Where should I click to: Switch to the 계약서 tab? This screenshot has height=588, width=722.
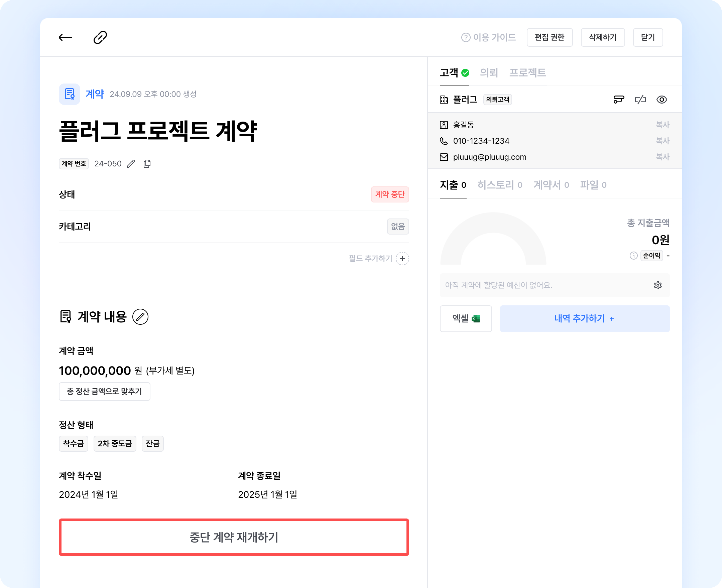pyautogui.click(x=551, y=185)
